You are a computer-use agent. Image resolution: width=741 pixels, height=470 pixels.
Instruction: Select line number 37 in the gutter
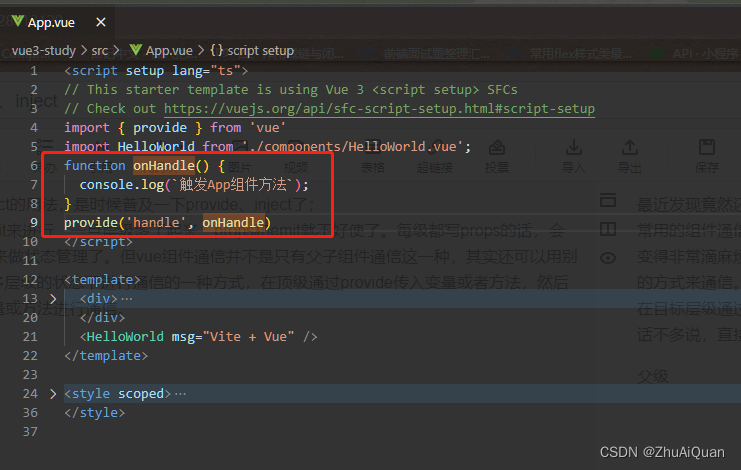coord(30,432)
